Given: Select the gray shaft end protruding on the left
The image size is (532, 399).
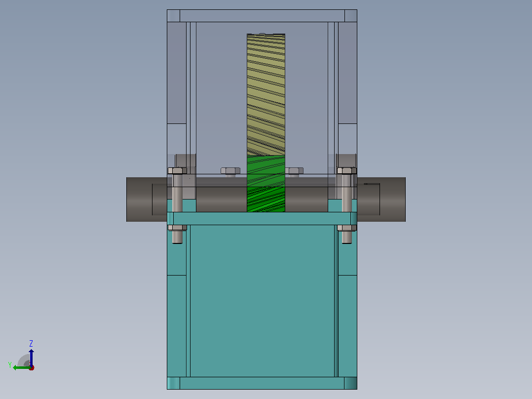Looking at the screenshot, I should [x=147, y=199].
